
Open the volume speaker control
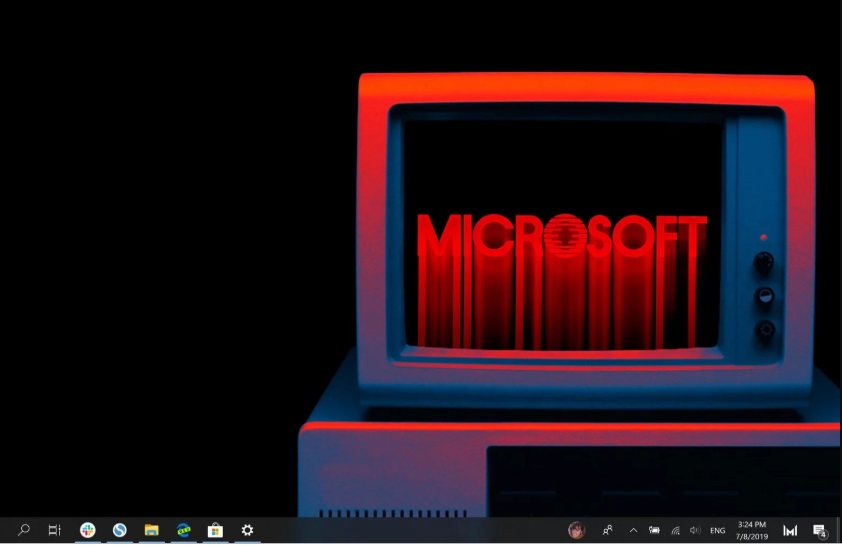pos(695,530)
